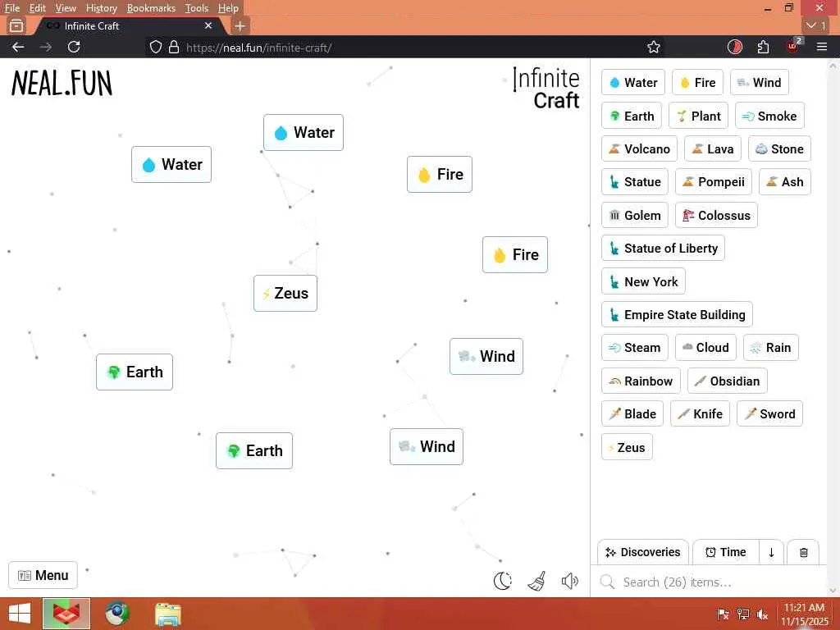The height and width of the screenshot is (630, 840).
Task: Choose the Volcano element
Action: [x=640, y=149]
